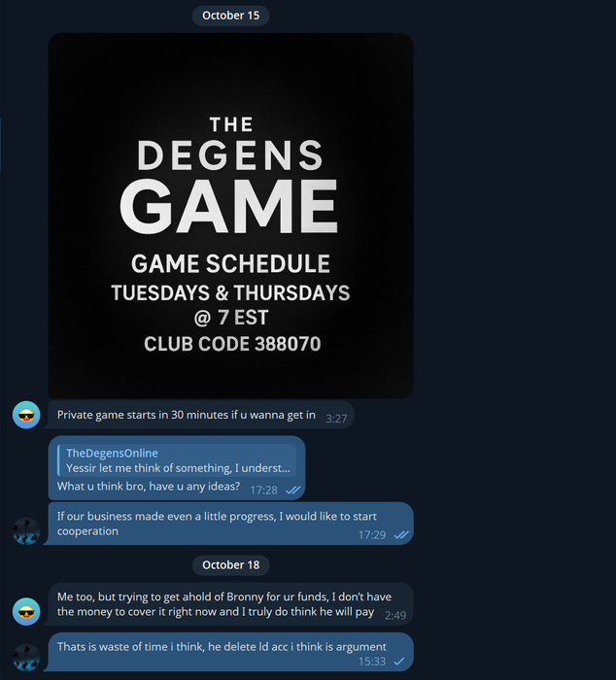Open the palm tree avatar beside 15:33 message
This screenshot has width=616, height=680.
(x=26, y=658)
